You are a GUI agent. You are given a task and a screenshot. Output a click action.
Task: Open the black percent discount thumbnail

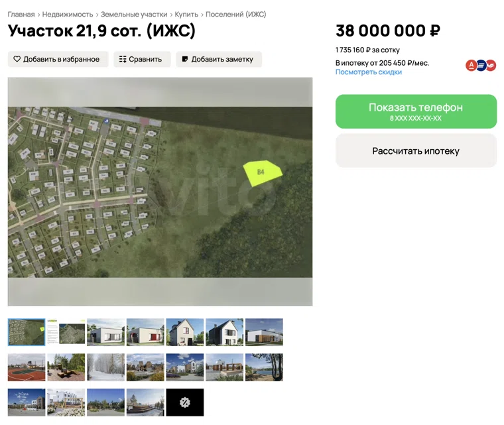185,402
